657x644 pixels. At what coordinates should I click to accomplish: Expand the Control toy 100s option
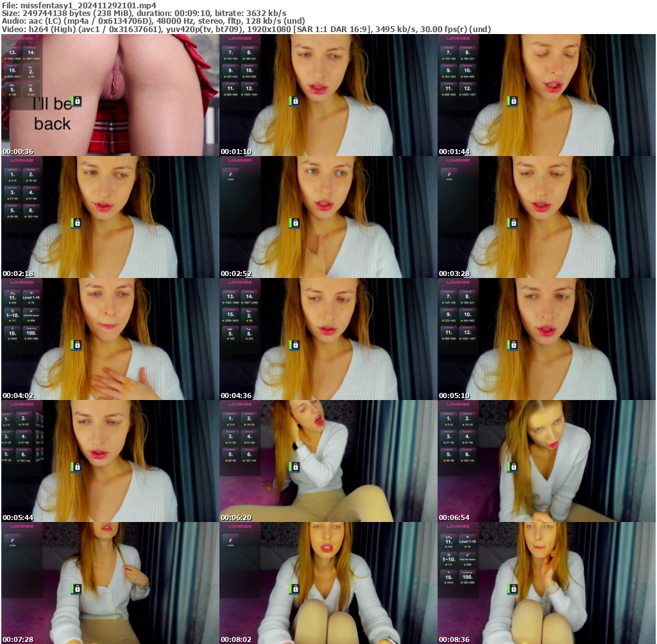[31, 333]
